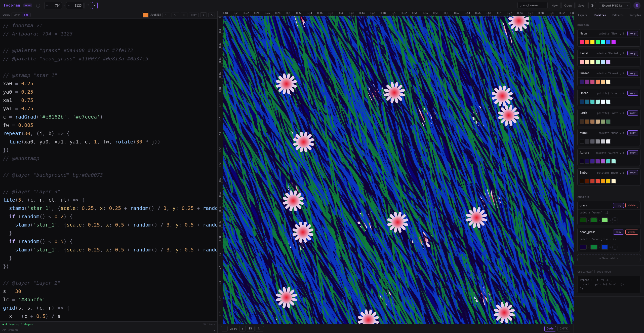Remove the light green color from grass palette
The height and width of the screenshot is (333, 644).
pos(610,220)
